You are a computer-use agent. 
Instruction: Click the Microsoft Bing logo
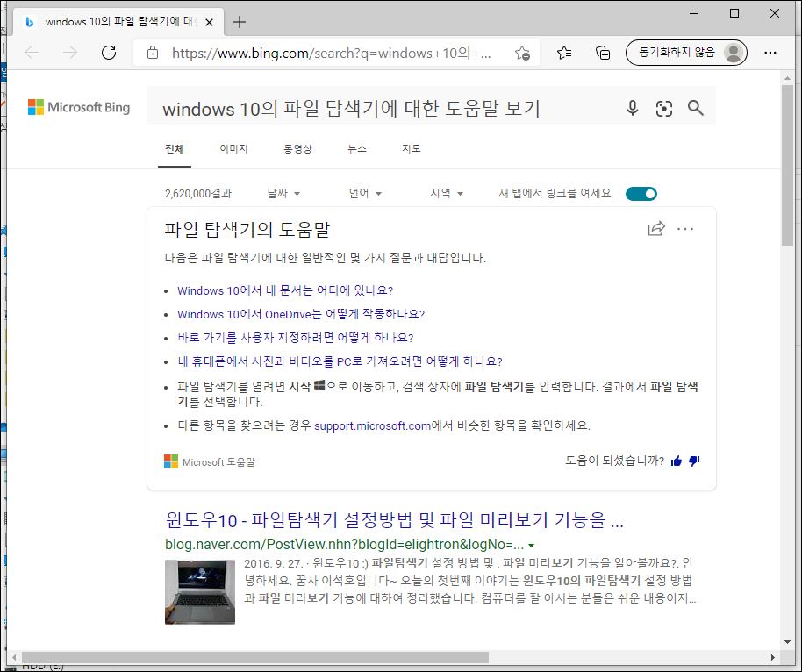79,107
